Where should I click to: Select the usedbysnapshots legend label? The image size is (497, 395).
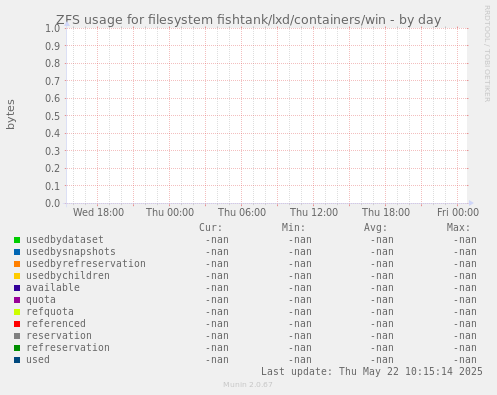tap(71, 252)
